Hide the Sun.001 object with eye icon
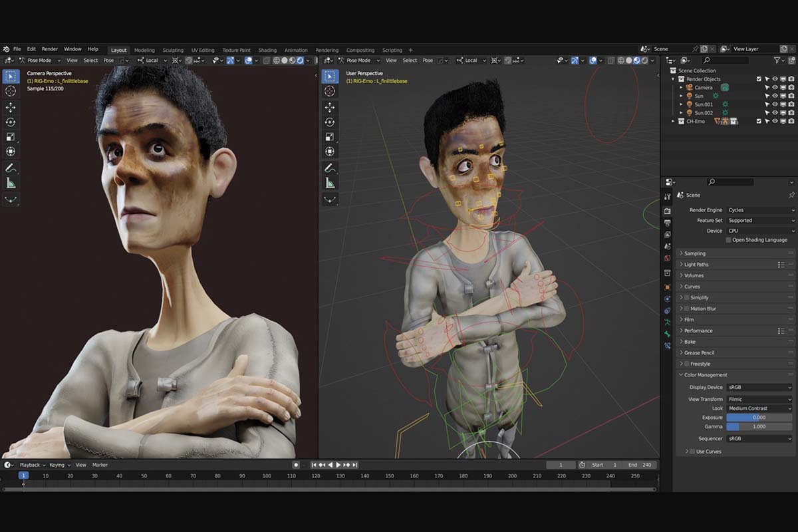The height and width of the screenshot is (532, 798). click(x=775, y=104)
